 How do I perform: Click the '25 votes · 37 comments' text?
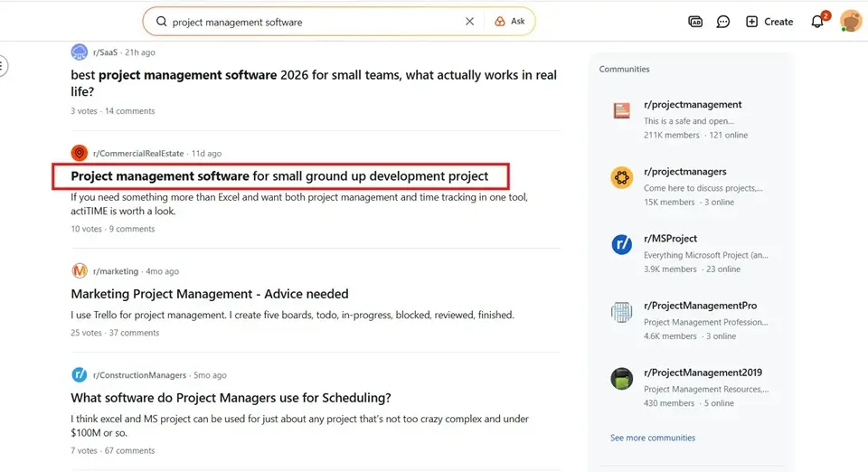tap(115, 333)
